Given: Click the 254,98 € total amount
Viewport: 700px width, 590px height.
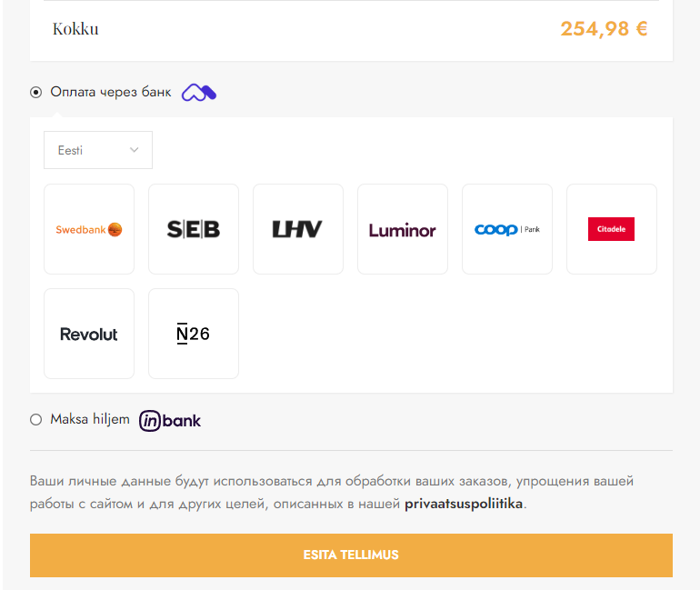Looking at the screenshot, I should click(604, 29).
